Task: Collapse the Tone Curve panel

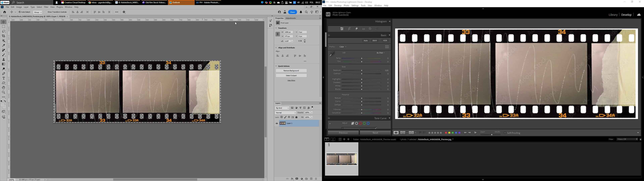Action: [x=389, y=118]
